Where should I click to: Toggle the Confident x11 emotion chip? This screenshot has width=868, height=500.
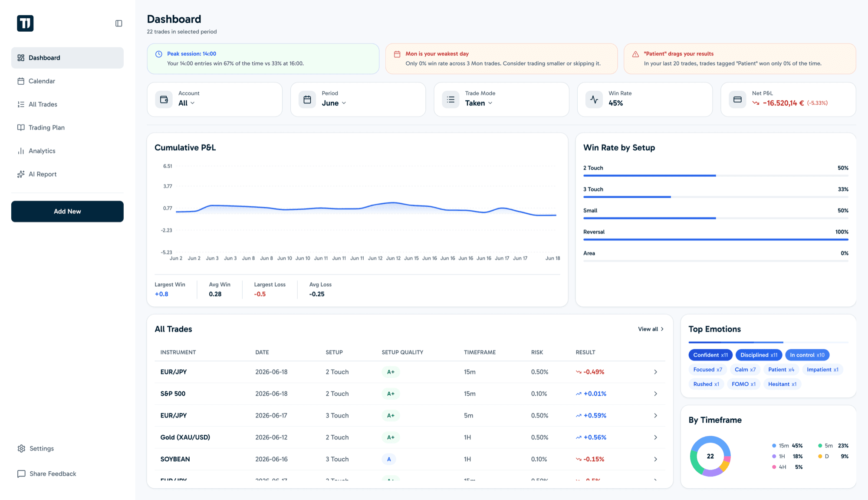pos(710,355)
